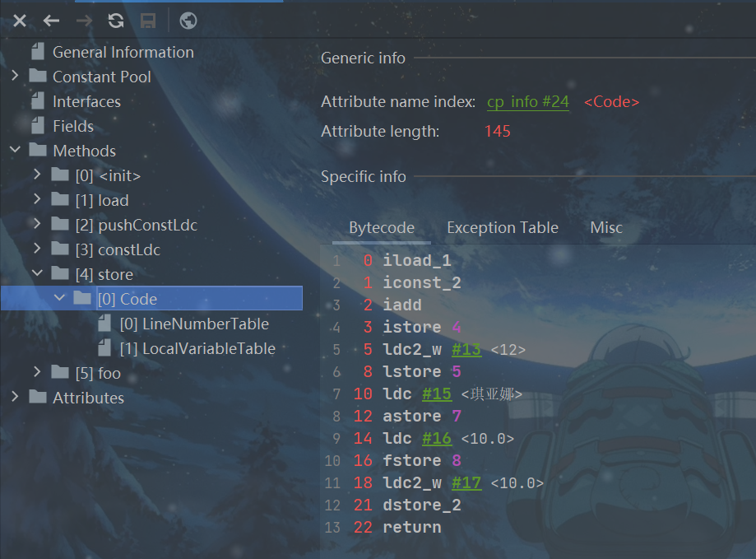The width and height of the screenshot is (756, 559).
Task: Click the globe web browser icon
Action: (x=188, y=21)
